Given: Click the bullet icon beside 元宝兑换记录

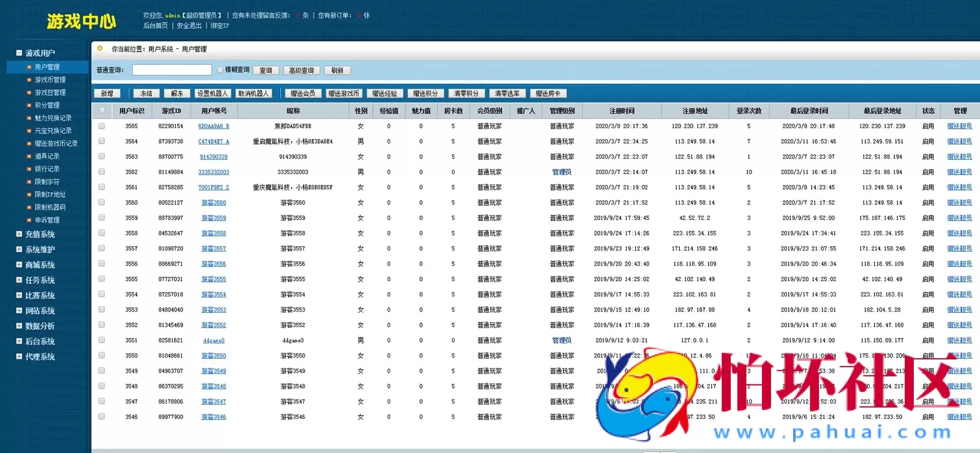Looking at the screenshot, I should coord(29,131).
